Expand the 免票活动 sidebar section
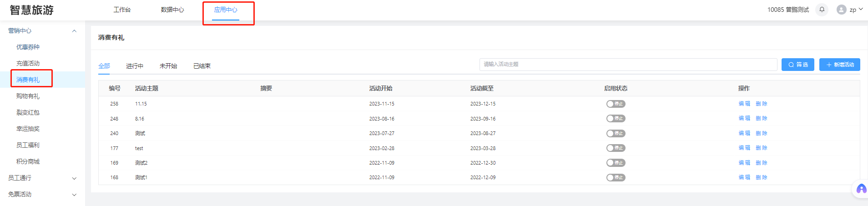868x206 pixels. tap(74, 195)
